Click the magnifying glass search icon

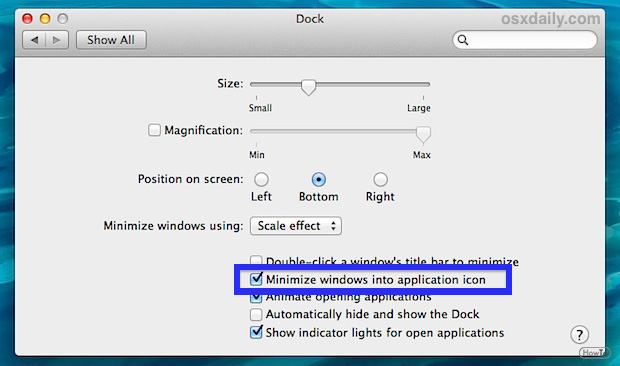pos(463,40)
